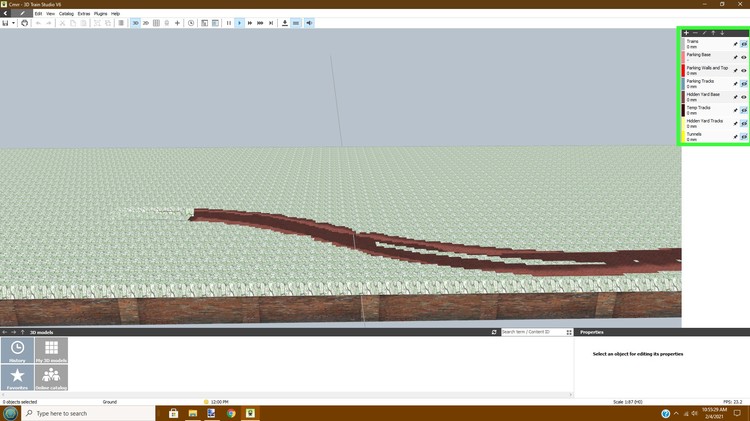Open the clock time settings icon
The image size is (750, 421).
pos(191,23)
